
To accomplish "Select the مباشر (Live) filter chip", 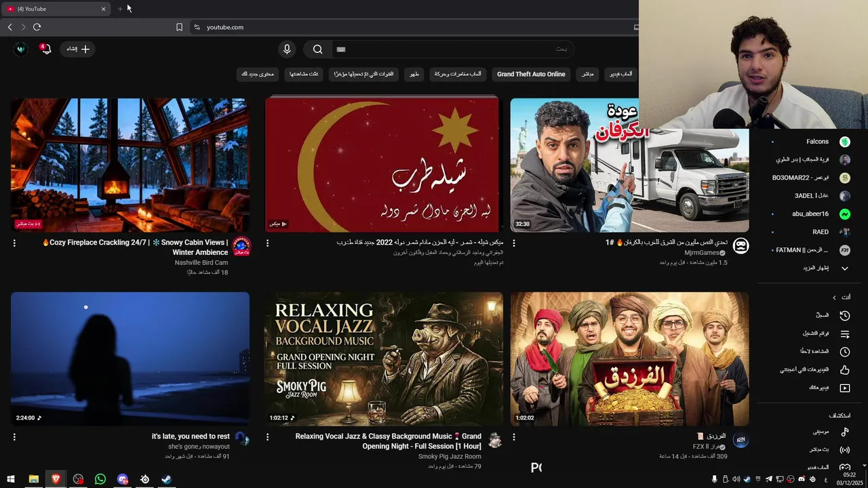I will [x=588, y=74].
